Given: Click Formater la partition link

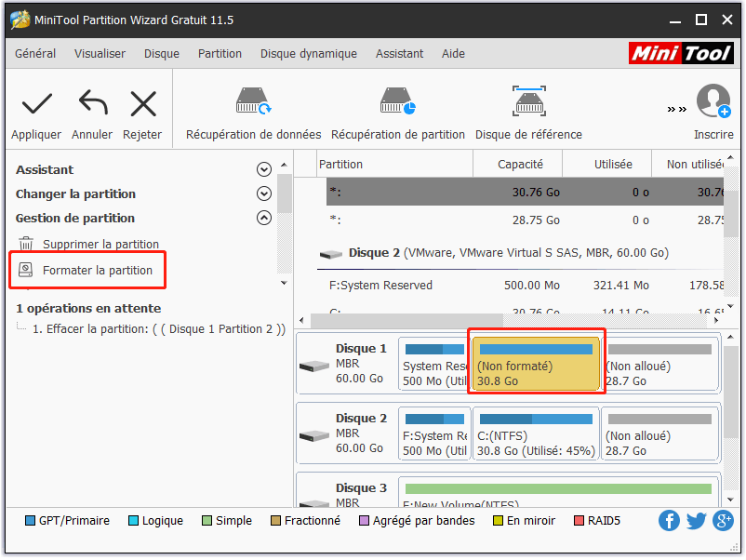Looking at the screenshot, I should coord(98,271).
